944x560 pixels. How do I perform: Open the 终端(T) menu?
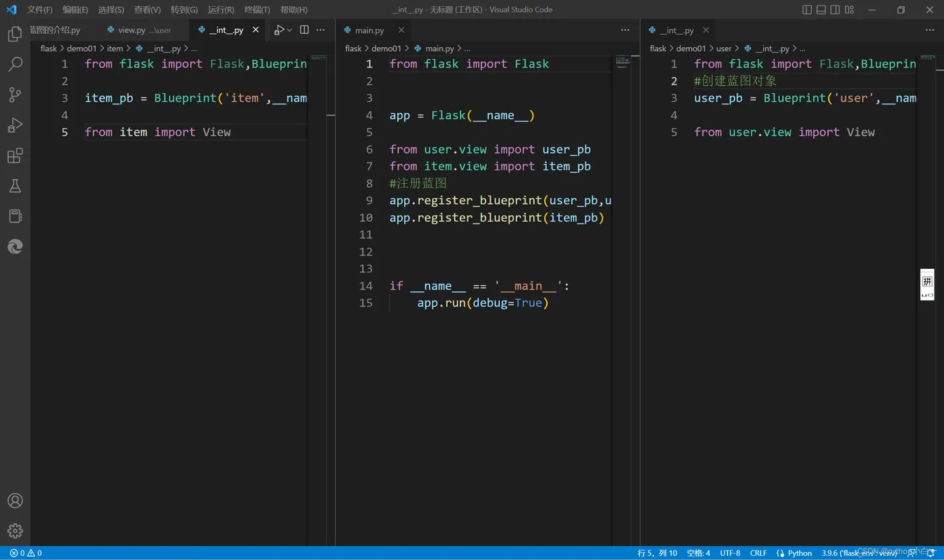point(257,9)
